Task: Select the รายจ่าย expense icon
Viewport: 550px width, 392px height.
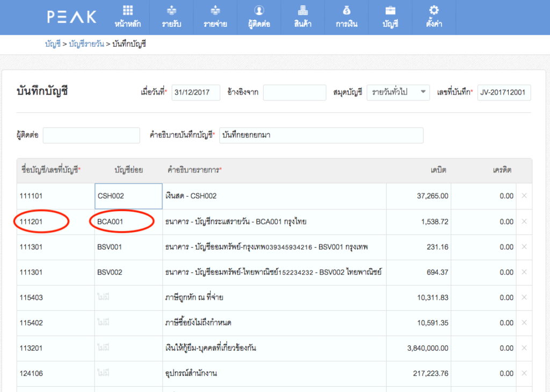Action: 215,17
